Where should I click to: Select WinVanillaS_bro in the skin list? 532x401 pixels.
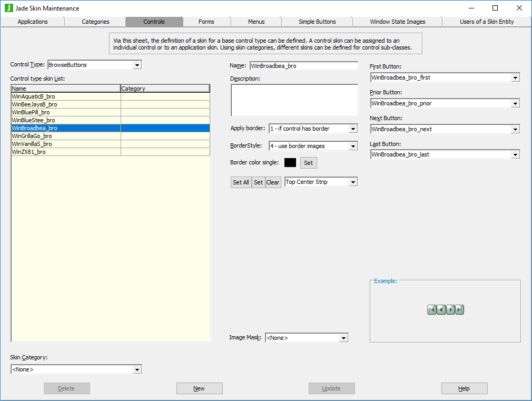pos(32,144)
